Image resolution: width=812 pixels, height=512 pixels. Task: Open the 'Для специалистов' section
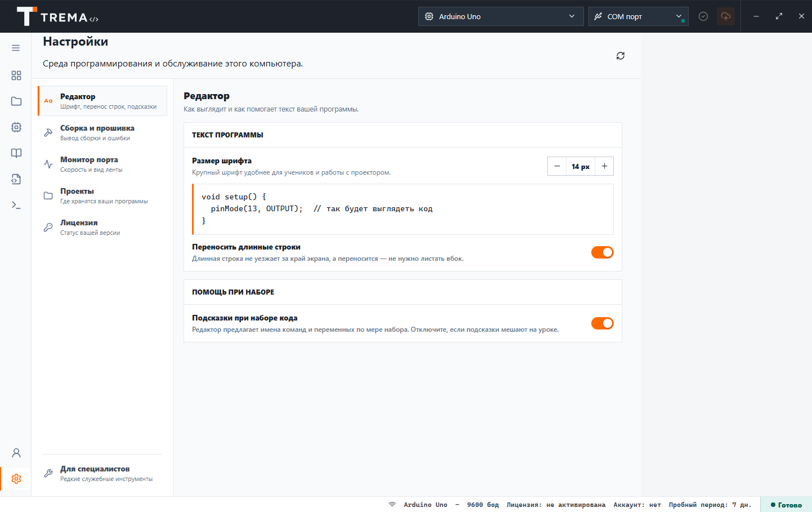(102, 473)
